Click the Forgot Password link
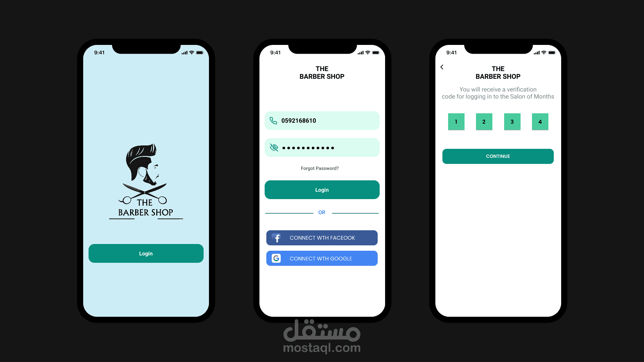Image resolution: width=644 pixels, height=362 pixels. (322, 168)
